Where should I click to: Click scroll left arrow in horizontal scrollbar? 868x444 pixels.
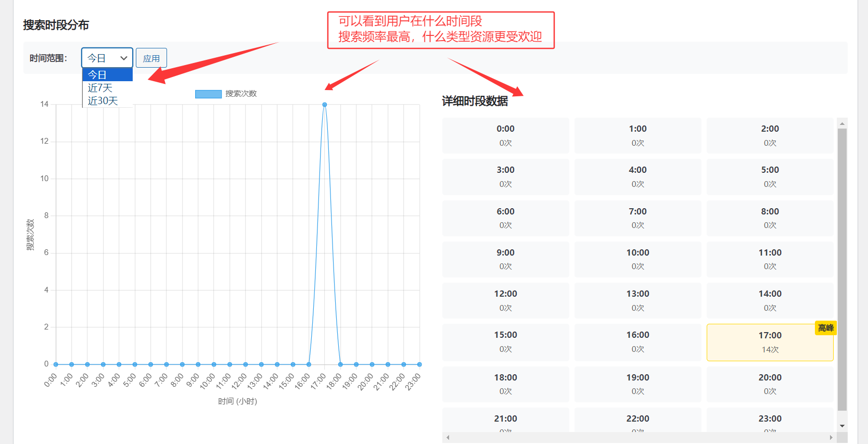coord(448,438)
